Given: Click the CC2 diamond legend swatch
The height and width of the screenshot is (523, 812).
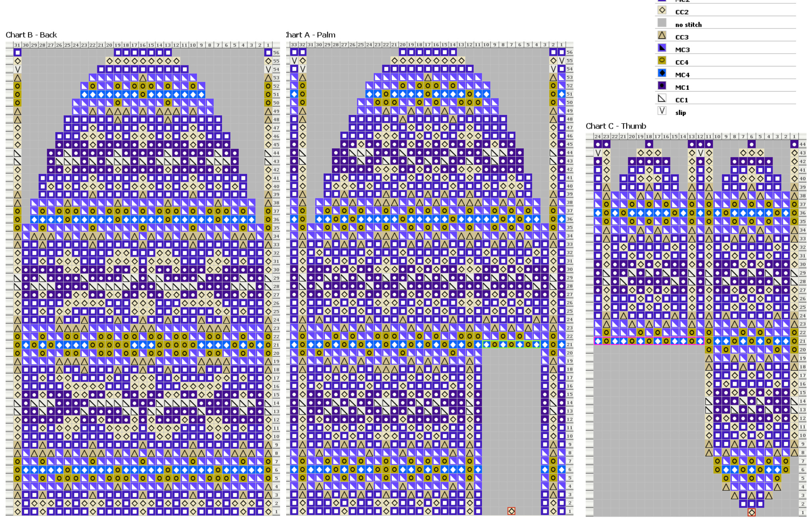Looking at the screenshot, I should (662, 10).
